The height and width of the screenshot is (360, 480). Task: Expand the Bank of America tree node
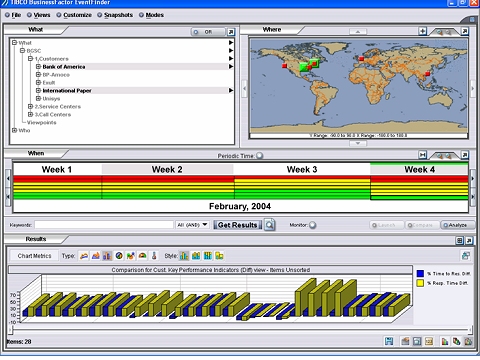(38, 67)
